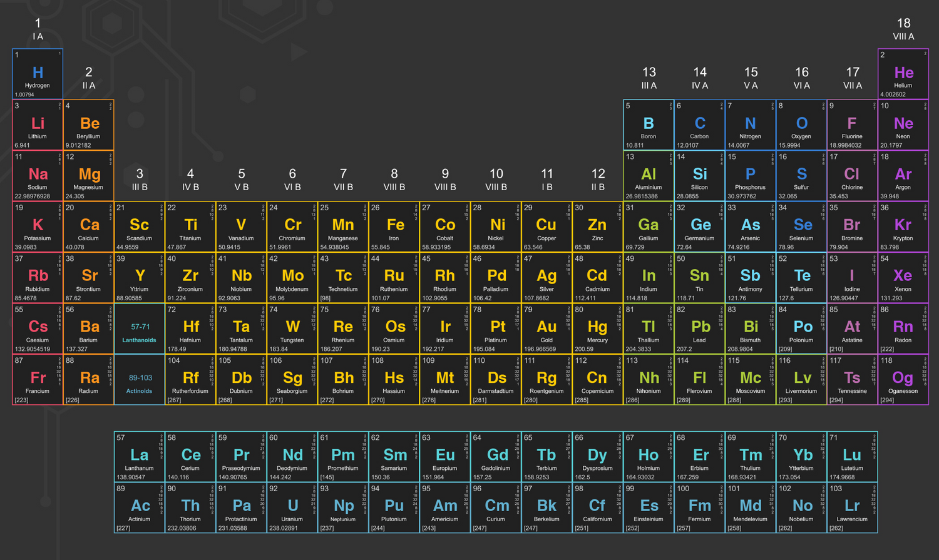
Task: Click the Radon tile at the table's corner
Action: click(902, 327)
